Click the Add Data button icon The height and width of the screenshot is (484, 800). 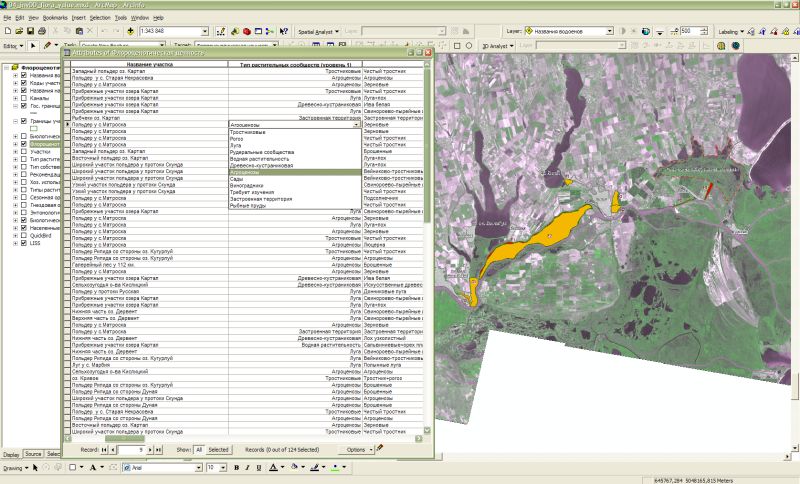[x=128, y=31]
